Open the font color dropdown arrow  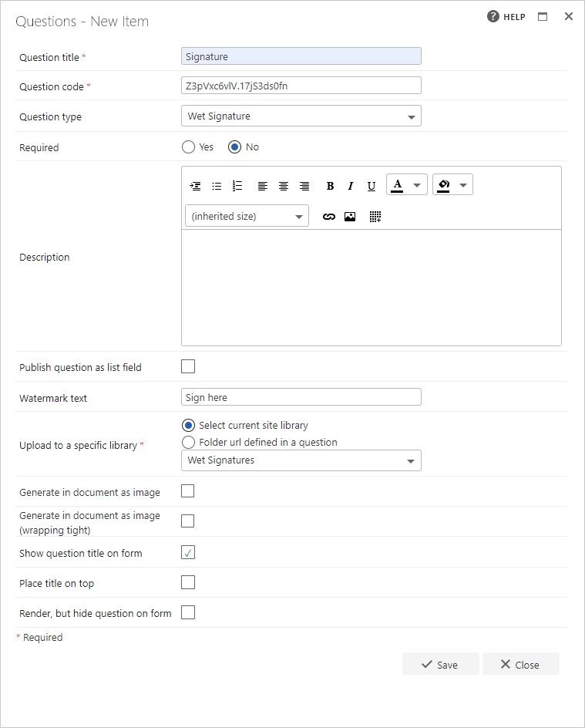click(x=417, y=185)
